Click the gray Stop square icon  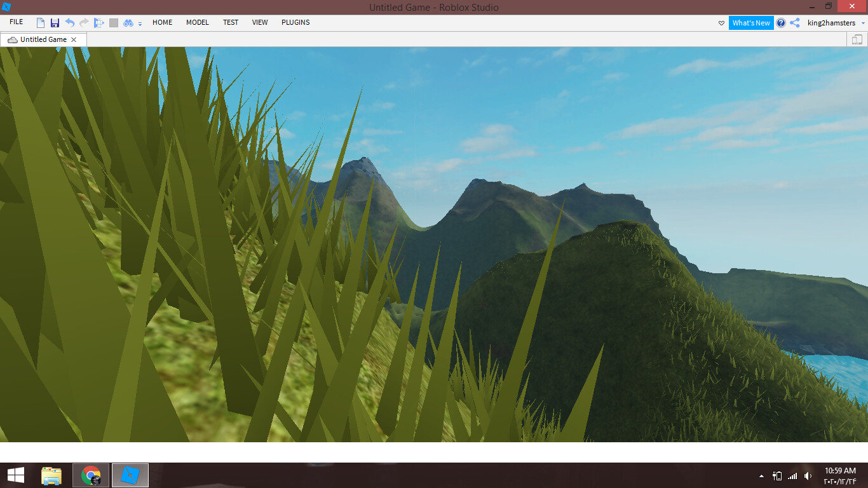tap(114, 23)
